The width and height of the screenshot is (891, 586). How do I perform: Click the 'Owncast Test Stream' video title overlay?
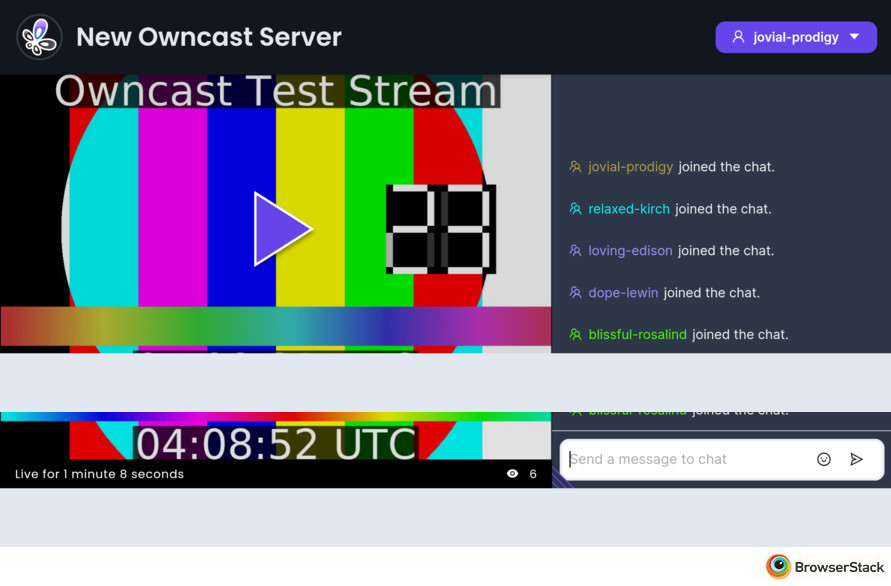(x=277, y=91)
